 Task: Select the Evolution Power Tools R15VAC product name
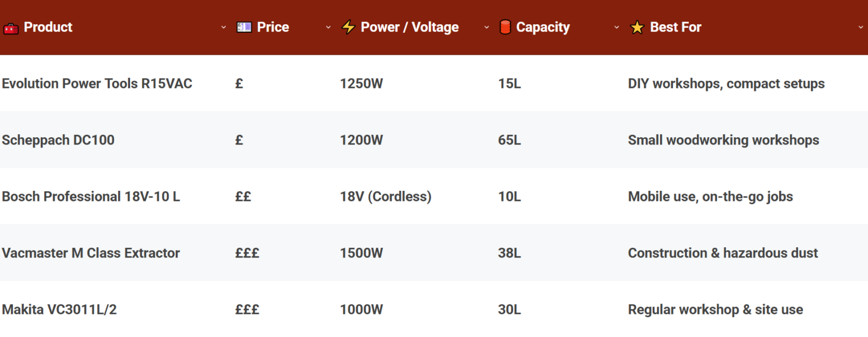click(97, 84)
